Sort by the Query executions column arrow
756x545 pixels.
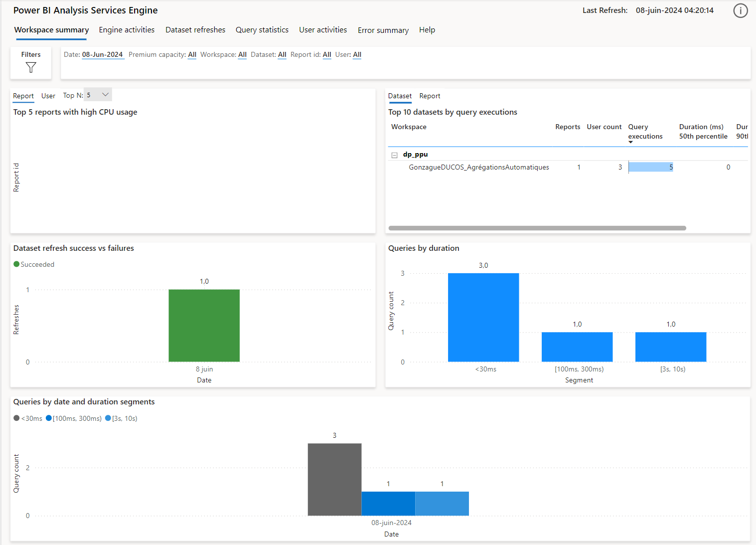(x=630, y=142)
